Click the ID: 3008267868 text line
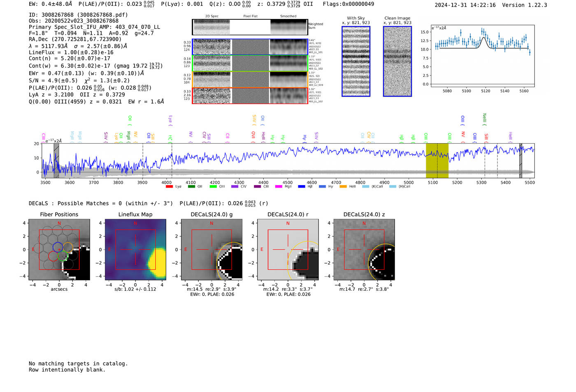Screen dimensions: 576x392 78,15
